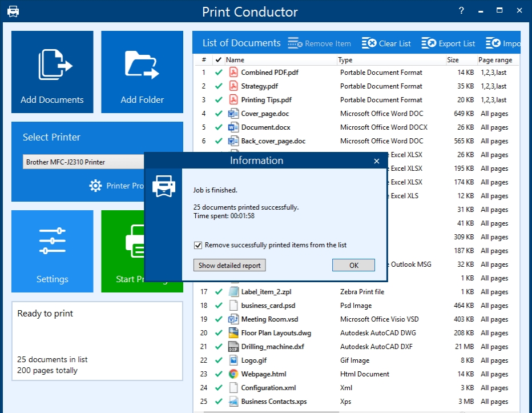Click the Show detailed report button
Screen dimensions: 532x413
point(229,265)
